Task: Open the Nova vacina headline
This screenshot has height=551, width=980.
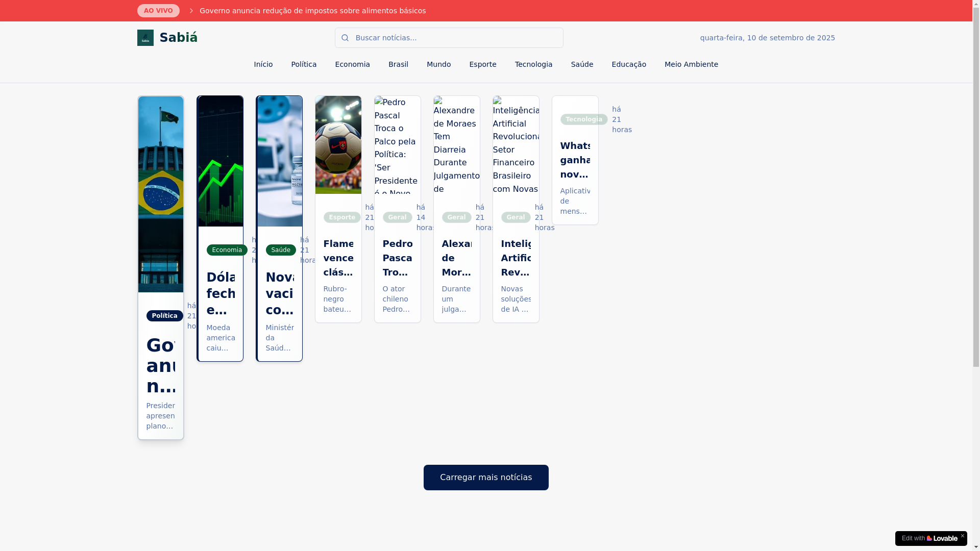Action: click(280, 294)
